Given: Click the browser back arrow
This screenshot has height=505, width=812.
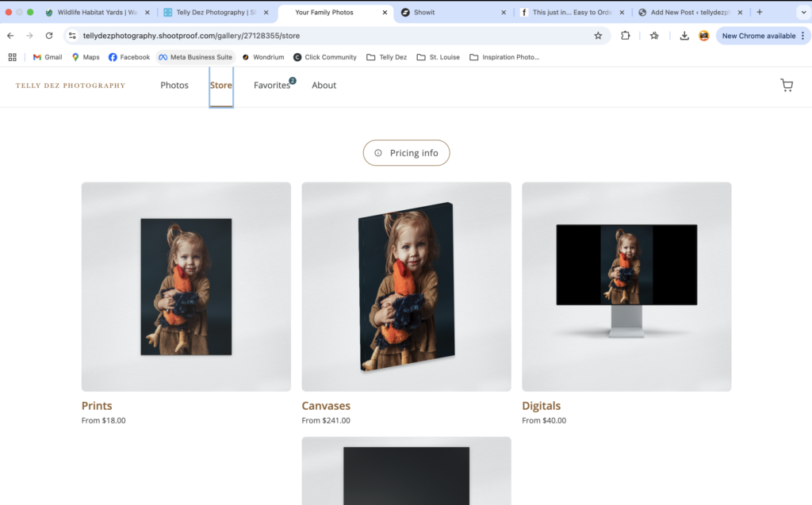Looking at the screenshot, I should tap(10, 36).
